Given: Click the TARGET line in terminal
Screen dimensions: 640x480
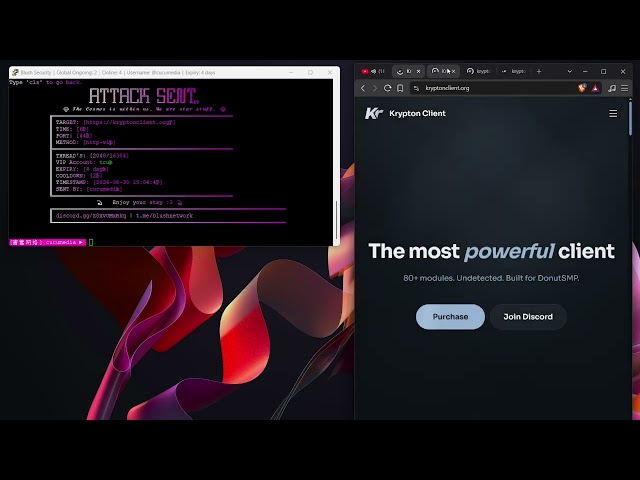Looking at the screenshot, I should tap(116, 122).
